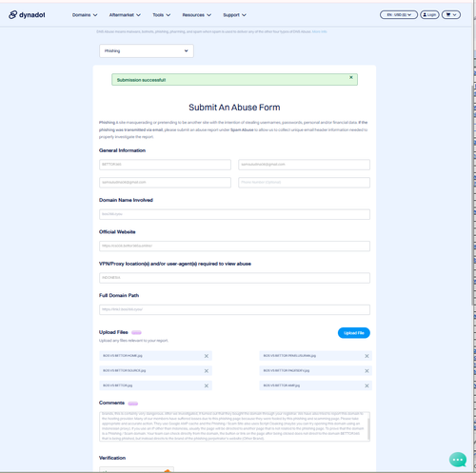
Task: Click the Phone Number optional field
Action: pyautogui.click(x=304, y=183)
